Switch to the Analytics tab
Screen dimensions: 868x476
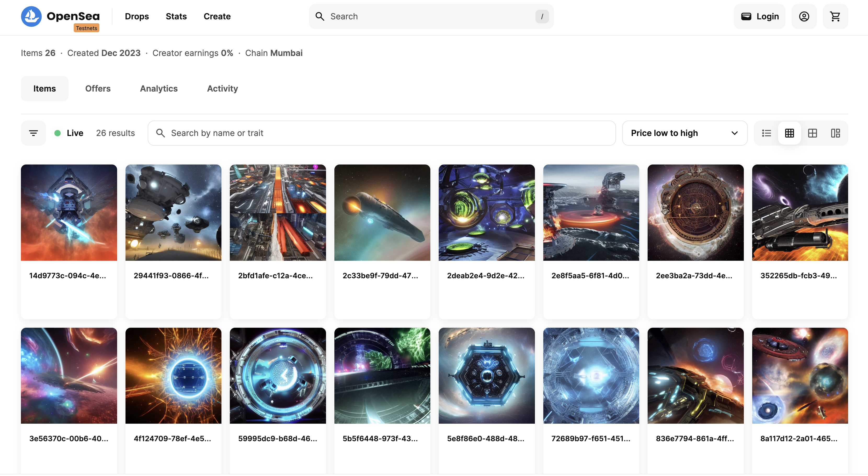coord(159,88)
